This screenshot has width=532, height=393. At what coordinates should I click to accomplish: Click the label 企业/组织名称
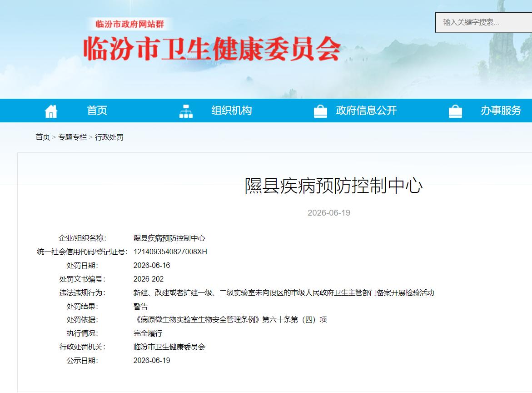(x=82, y=238)
